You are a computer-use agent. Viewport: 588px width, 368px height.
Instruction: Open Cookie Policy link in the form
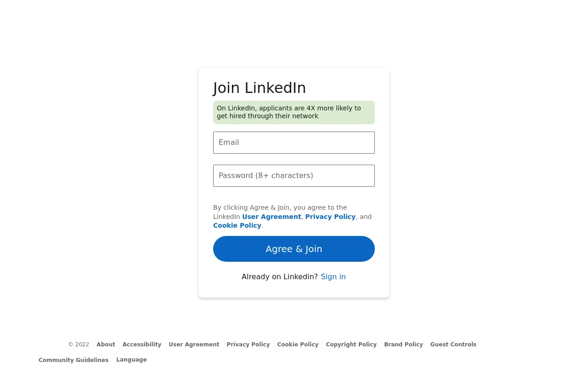[x=237, y=225]
